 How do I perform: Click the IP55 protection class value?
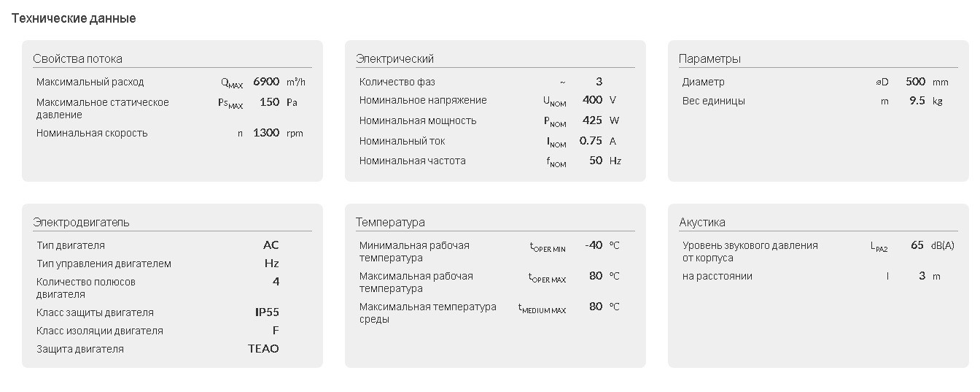[x=267, y=312]
